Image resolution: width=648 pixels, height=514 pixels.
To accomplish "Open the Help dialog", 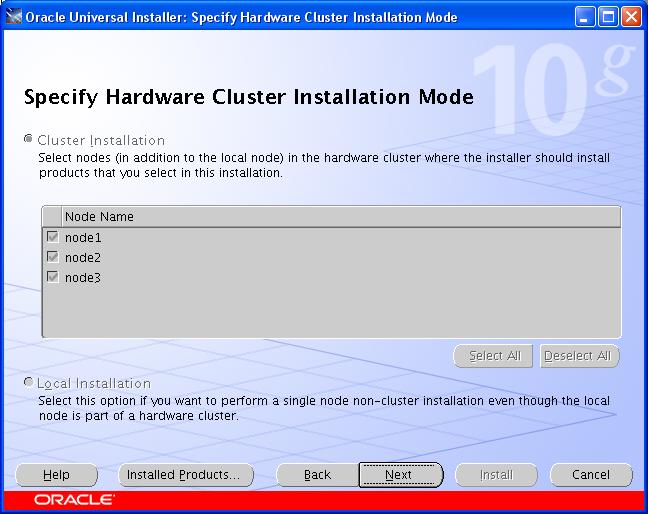I will tap(56, 475).
